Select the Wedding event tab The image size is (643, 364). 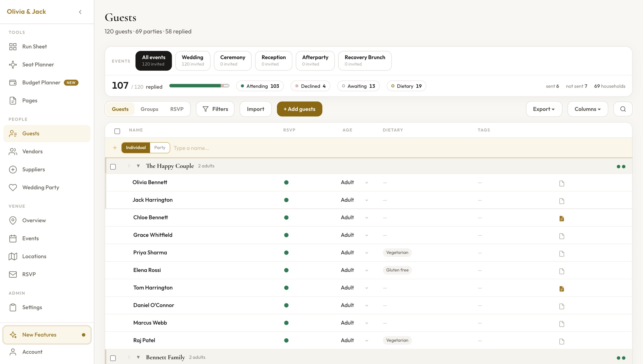(193, 61)
